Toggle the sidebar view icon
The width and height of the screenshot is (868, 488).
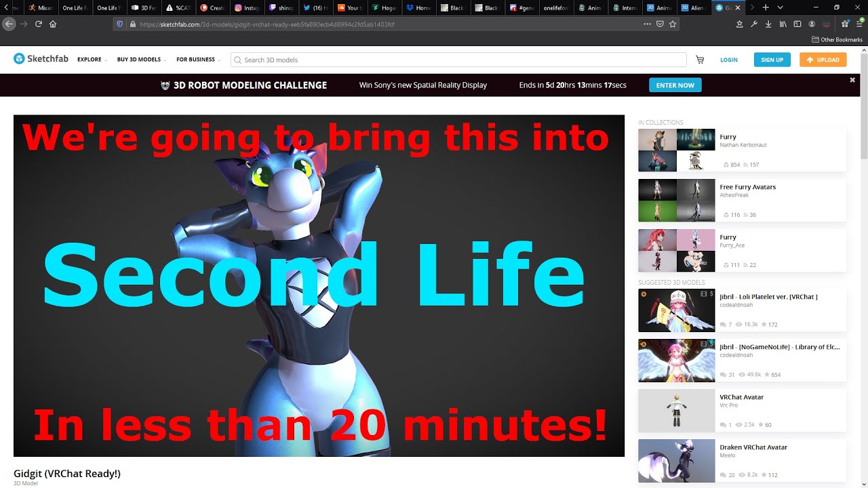(797, 24)
